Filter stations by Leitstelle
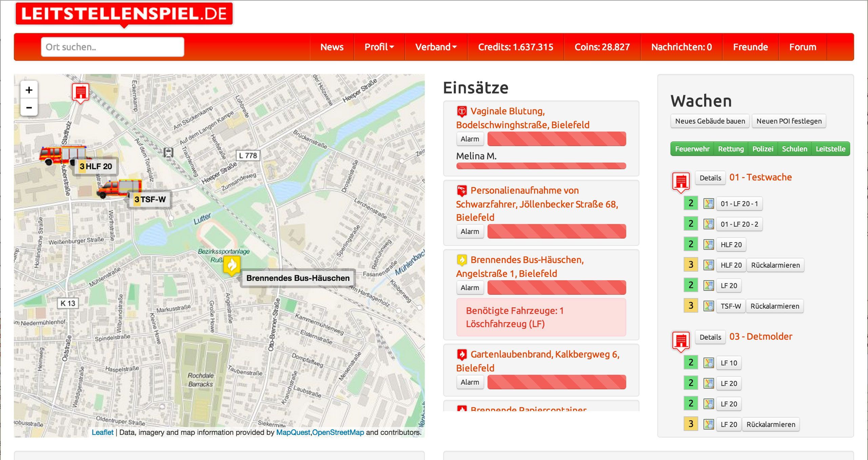The width and height of the screenshot is (868, 460). pos(830,149)
